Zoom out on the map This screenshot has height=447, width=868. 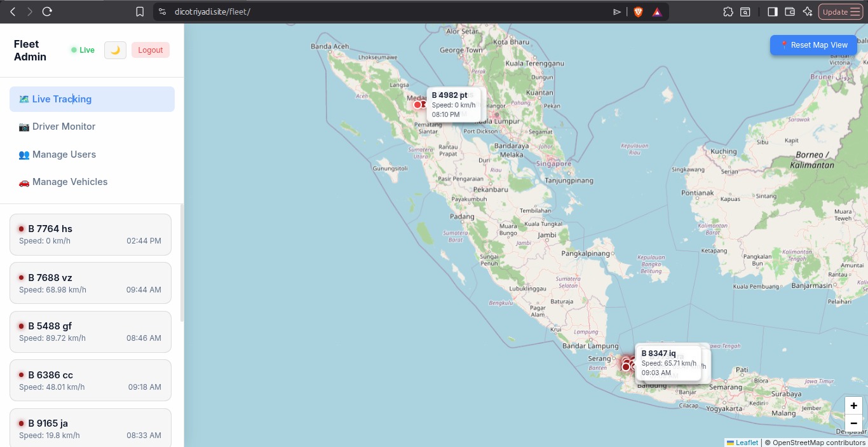tap(853, 423)
